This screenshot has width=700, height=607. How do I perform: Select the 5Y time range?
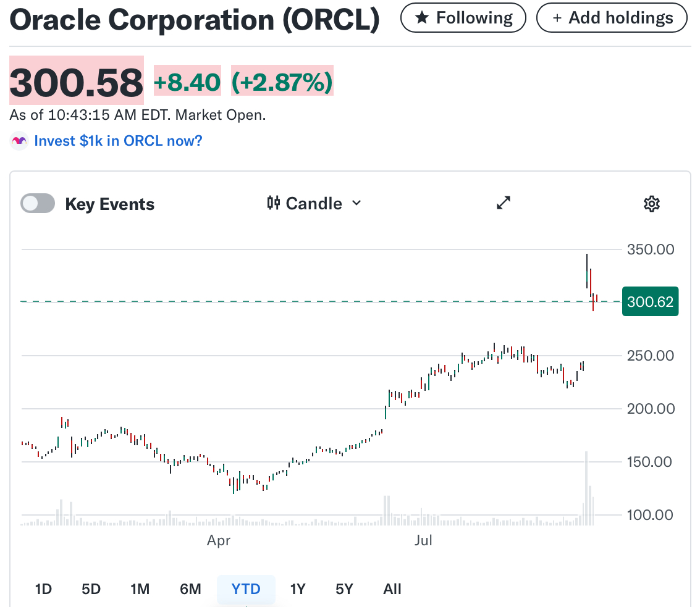[x=344, y=589]
